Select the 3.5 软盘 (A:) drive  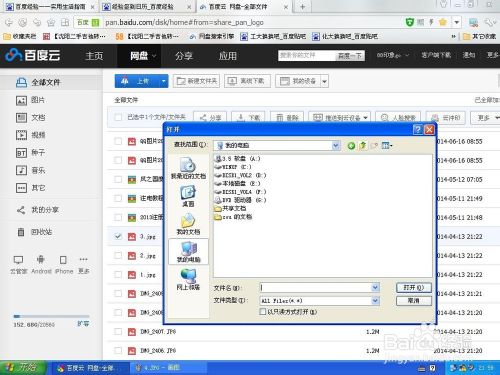pyautogui.click(x=237, y=159)
